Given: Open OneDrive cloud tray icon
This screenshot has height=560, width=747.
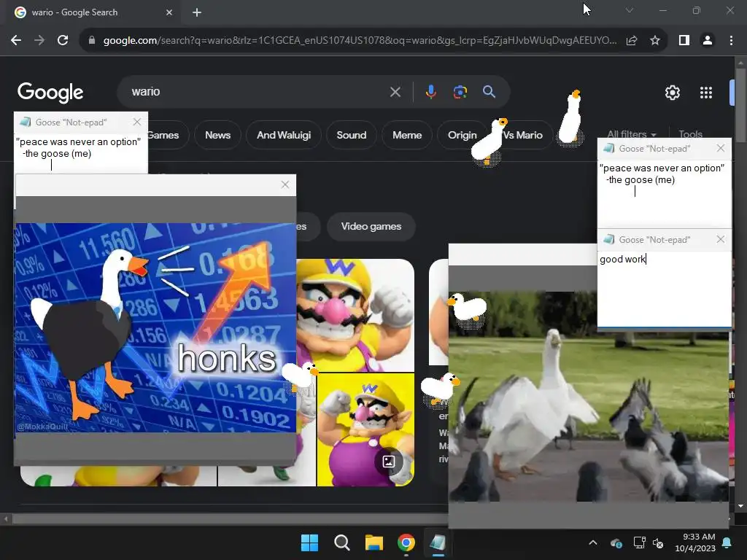Looking at the screenshot, I should pos(616,542).
